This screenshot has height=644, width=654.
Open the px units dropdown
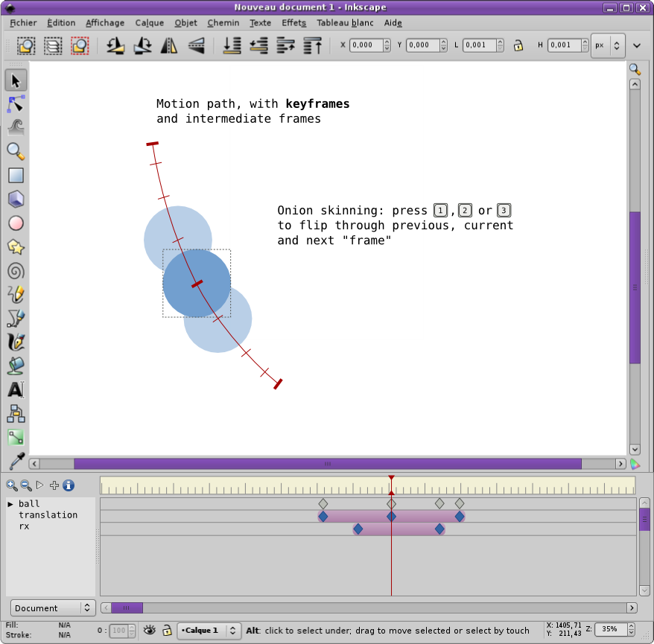tap(607, 45)
